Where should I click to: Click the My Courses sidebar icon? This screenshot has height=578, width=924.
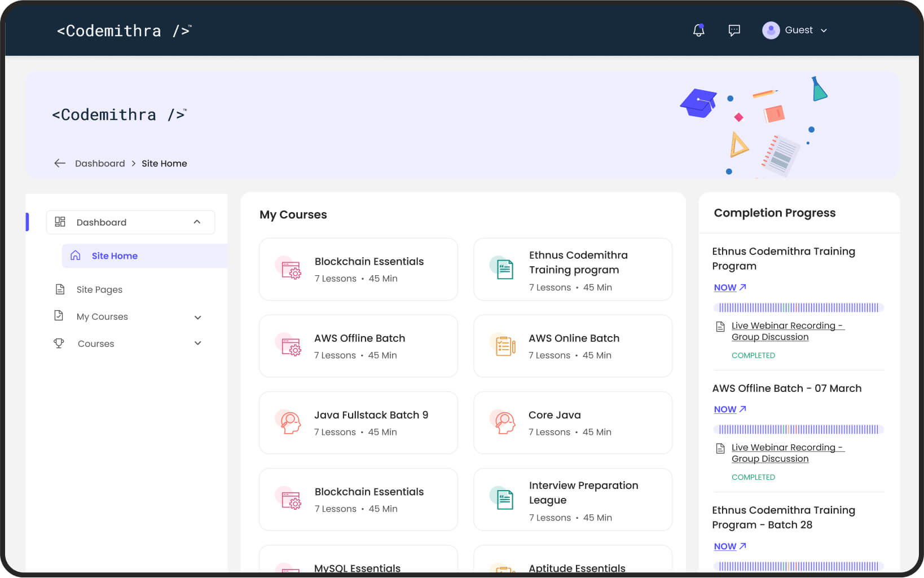coord(59,316)
